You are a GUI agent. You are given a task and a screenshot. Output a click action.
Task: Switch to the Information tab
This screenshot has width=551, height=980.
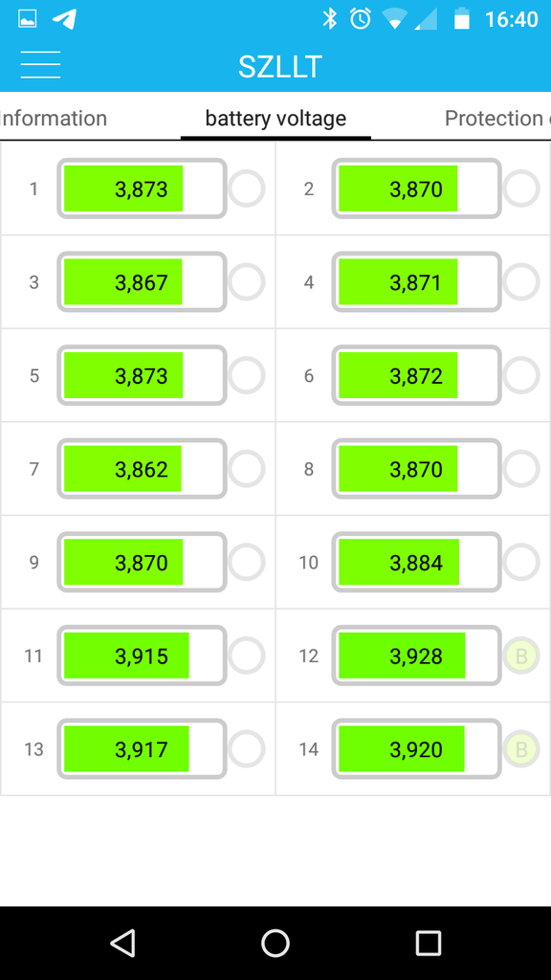coord(54,118)
